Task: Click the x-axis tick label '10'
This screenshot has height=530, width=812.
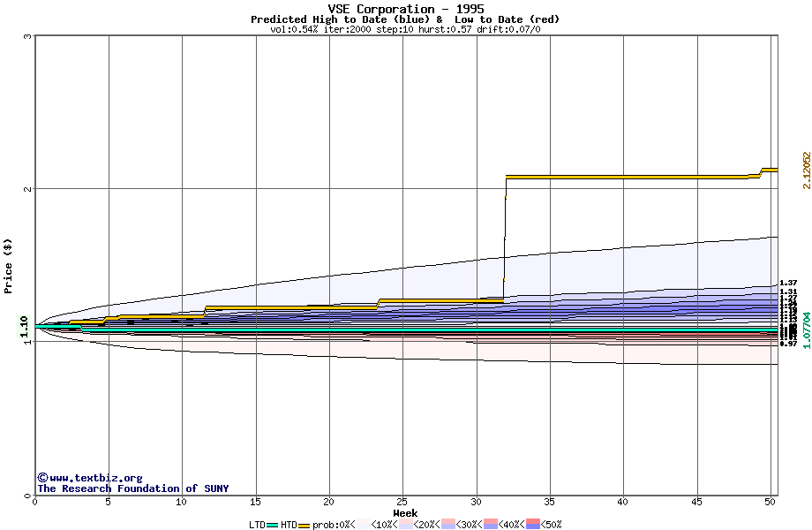Action: pyautogui.click(x=181, y=502)
